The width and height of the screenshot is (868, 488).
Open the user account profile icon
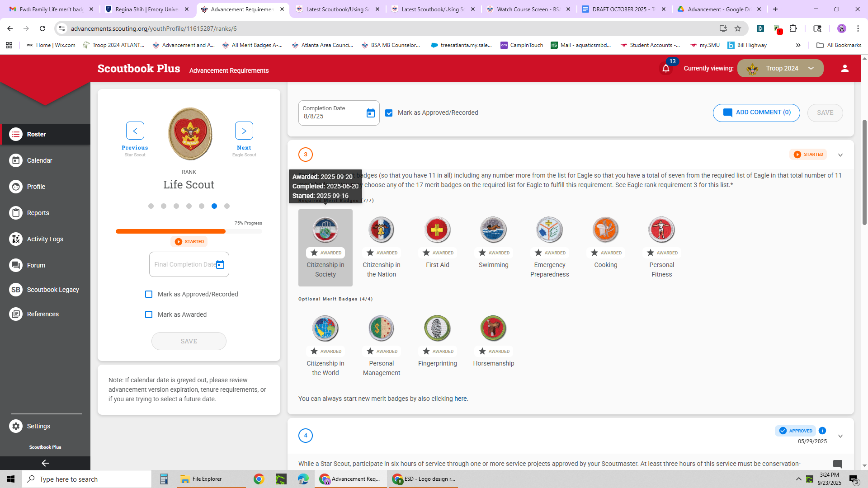(844, 68)
